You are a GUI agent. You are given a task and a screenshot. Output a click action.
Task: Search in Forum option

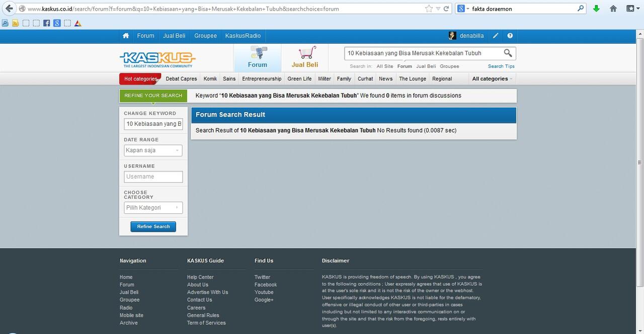click(405, 66)
